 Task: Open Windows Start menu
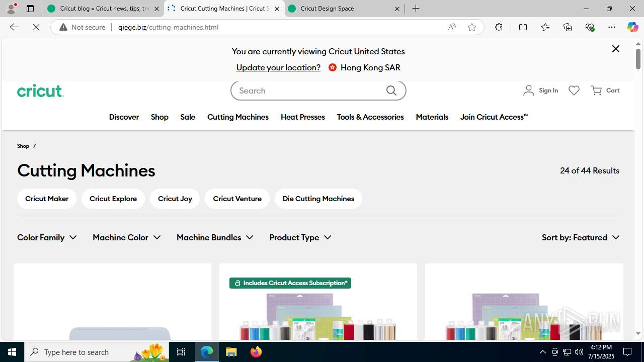pyautogui.click(x=12, y=352)
